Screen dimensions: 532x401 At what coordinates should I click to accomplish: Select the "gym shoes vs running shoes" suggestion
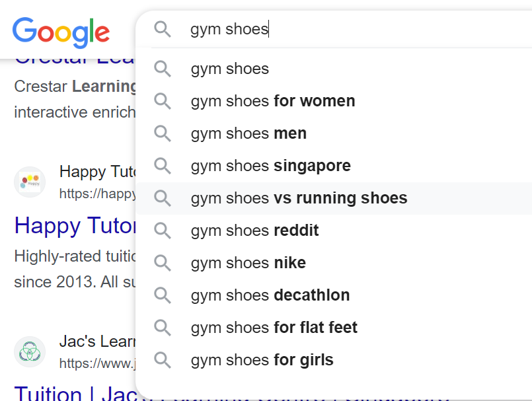tap(298, 198)
